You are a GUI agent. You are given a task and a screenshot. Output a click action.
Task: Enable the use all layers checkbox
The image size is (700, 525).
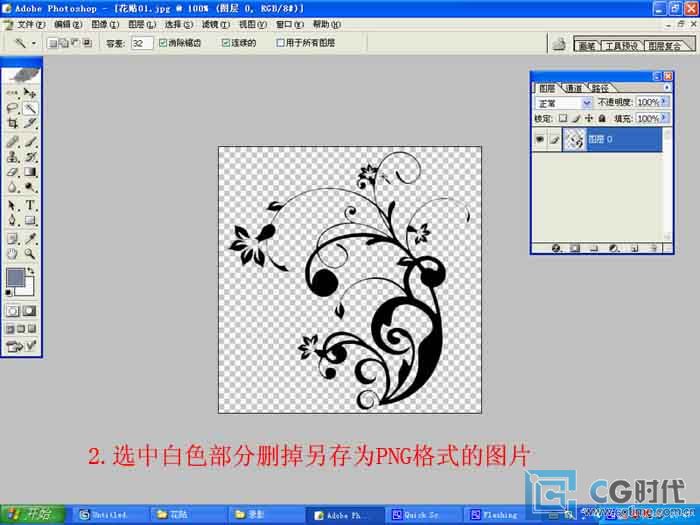pos(280,43)
